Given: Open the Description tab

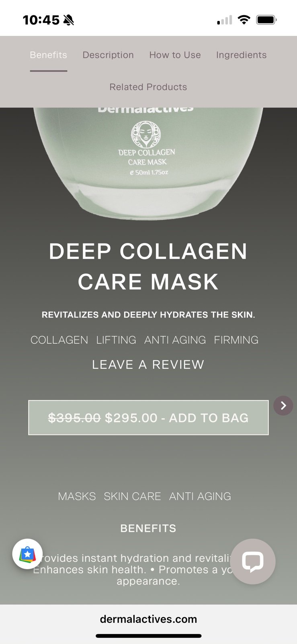Looking at the screenshot, I should click(x=108, y=55).
